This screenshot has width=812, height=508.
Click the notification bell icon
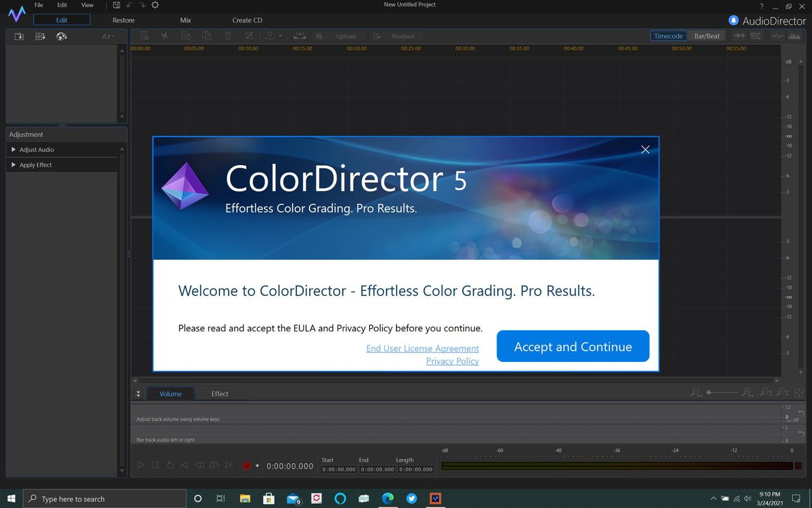(x=734, y=20)
